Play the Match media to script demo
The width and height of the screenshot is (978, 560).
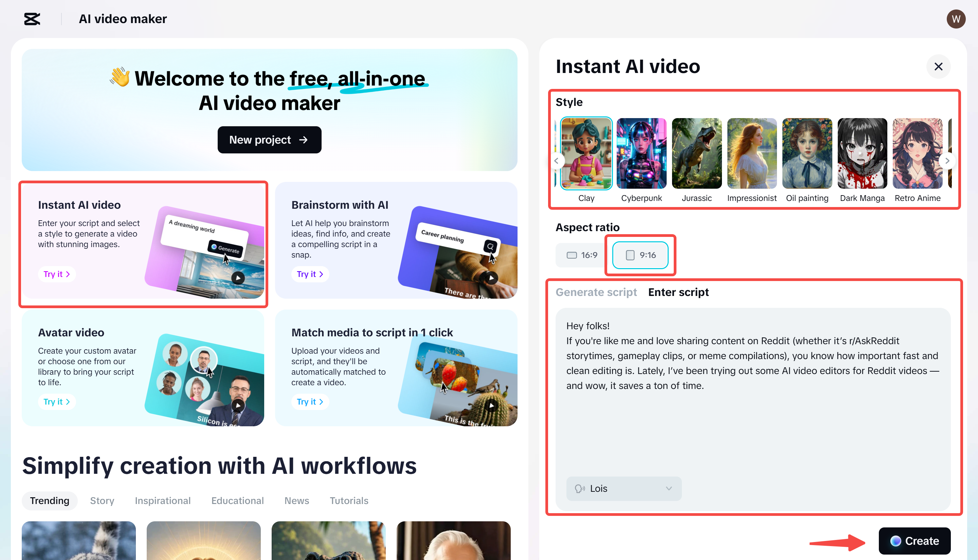(491, 405)
